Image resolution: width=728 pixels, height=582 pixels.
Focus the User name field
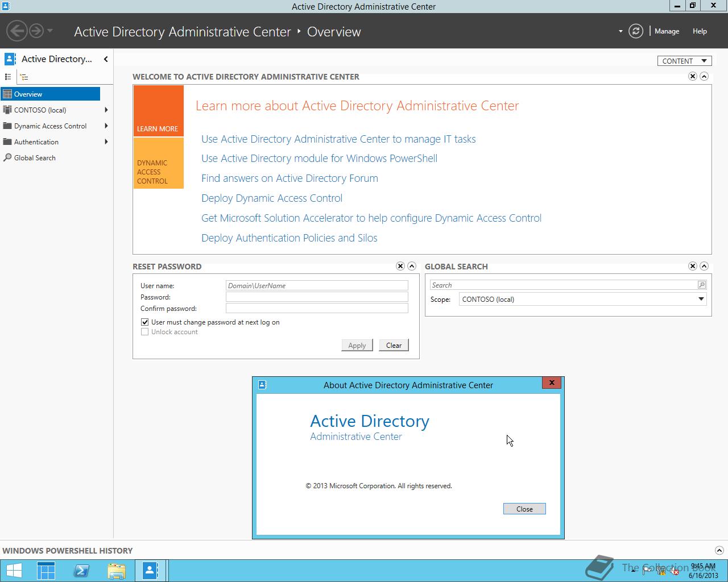coord(317,285)
